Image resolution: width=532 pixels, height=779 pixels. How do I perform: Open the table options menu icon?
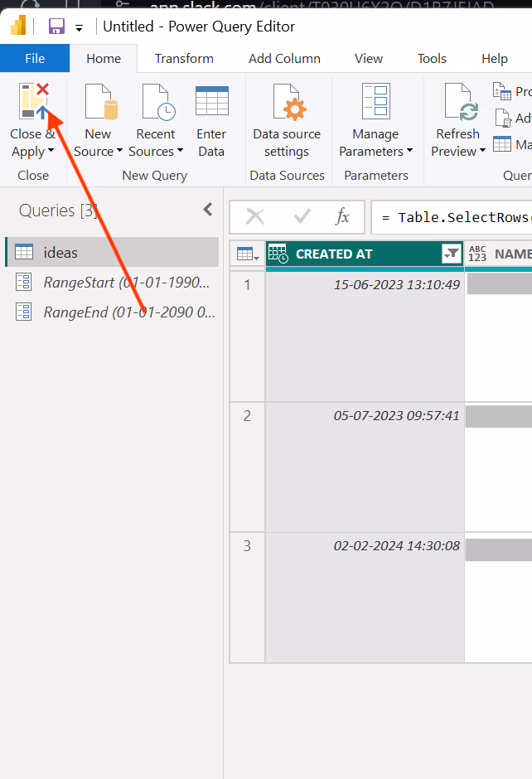248,254
